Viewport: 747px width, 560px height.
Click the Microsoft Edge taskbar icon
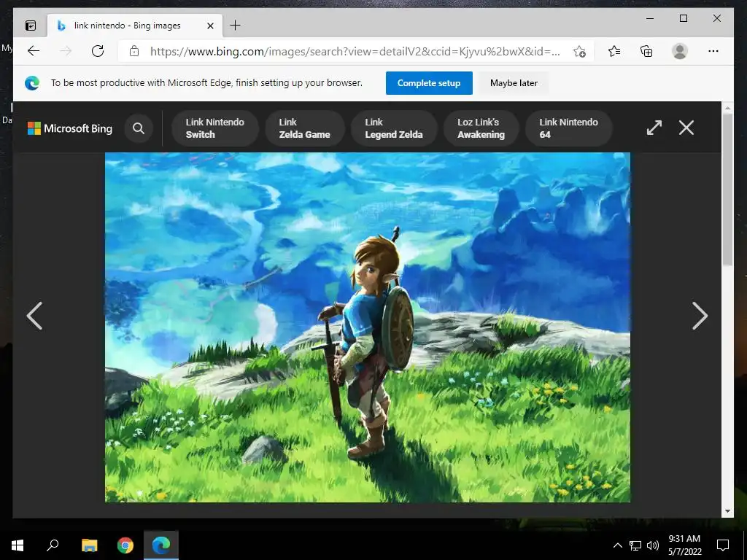pyautogui.click(x=161, y=545)
